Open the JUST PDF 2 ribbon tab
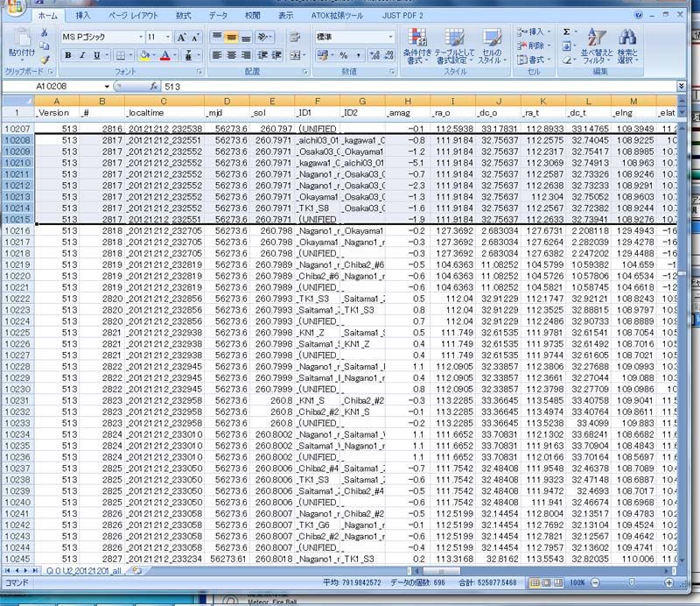The height and width of the screenshot is (606, 700). click(x=406, y=15)
